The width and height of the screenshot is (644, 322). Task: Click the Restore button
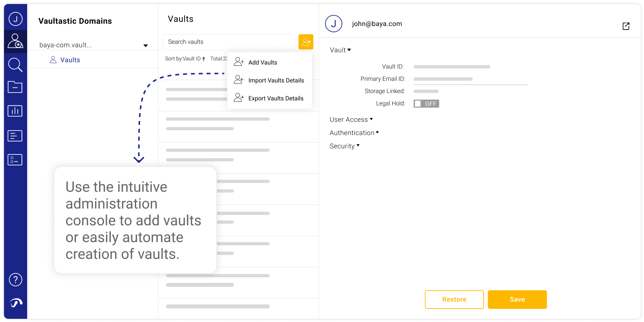454,300
